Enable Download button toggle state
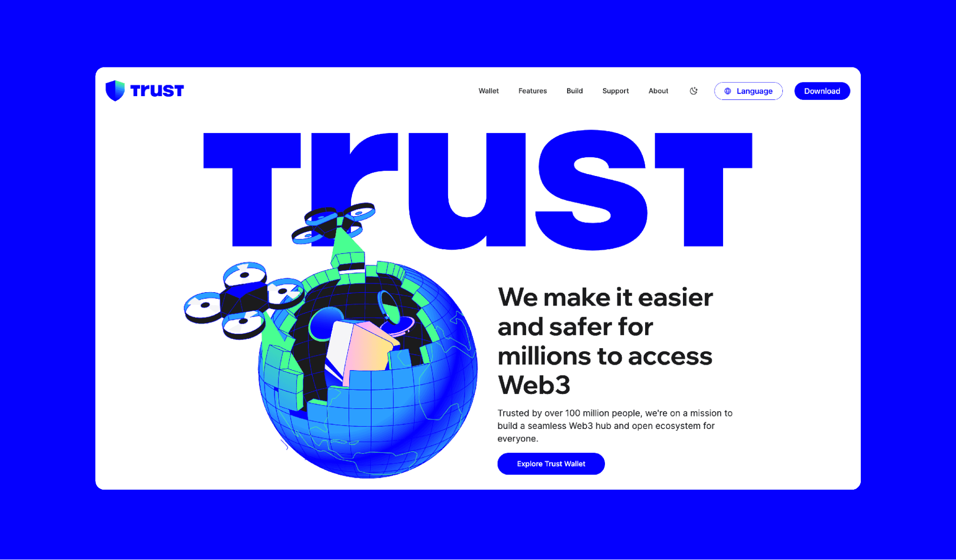This screenshot has width=956, height=560. [822, 91]
